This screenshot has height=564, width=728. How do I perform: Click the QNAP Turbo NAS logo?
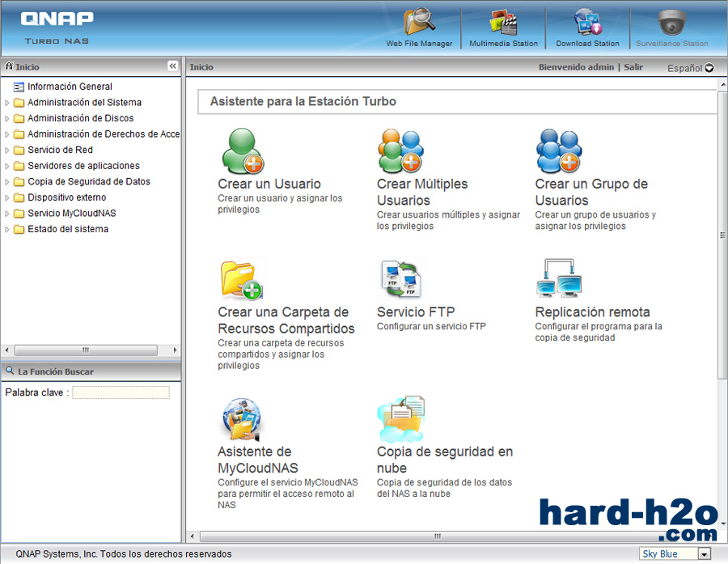pyautogui.click(x=57, y=28)
